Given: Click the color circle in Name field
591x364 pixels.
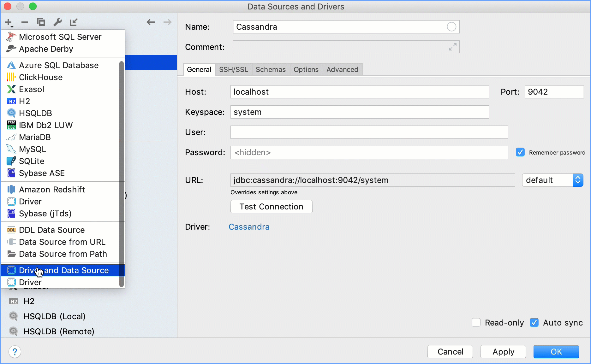Looking at the screenshot, I should coord(451,27).
